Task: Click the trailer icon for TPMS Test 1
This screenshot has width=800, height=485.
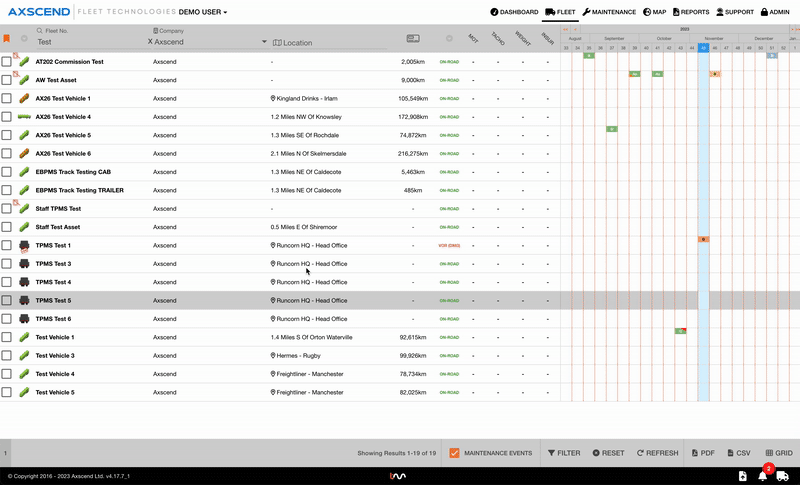Action: (24, 245)
